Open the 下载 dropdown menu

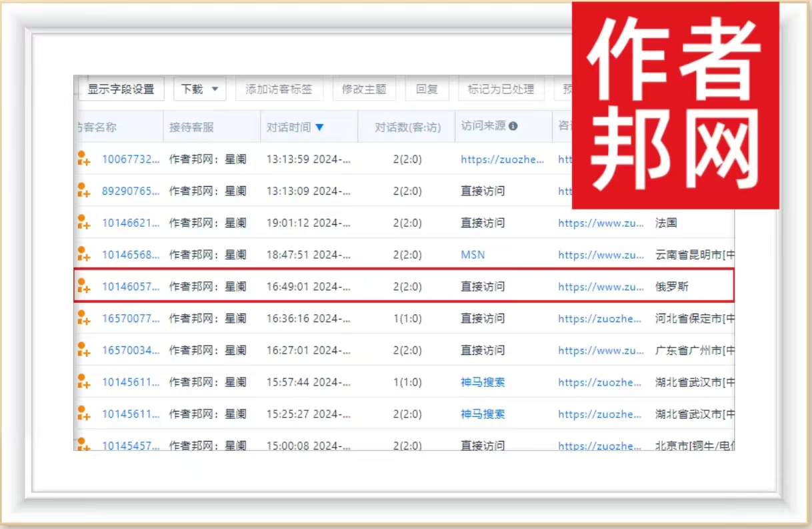pyautogui.click(x=199, y=89)
